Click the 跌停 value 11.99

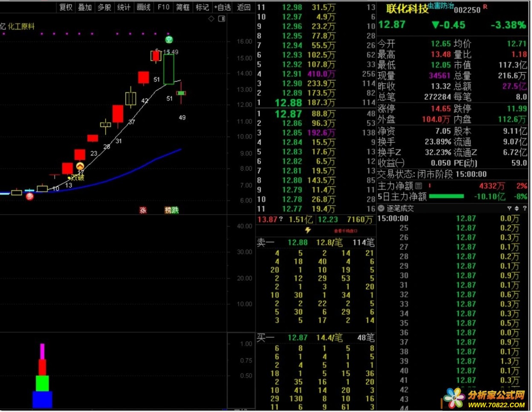[517, 109]
